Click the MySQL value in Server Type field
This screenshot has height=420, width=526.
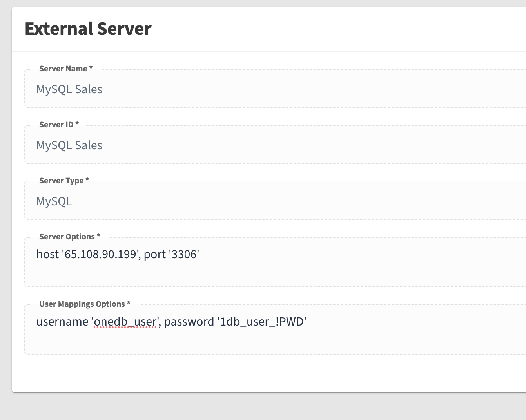pos(54,201)
